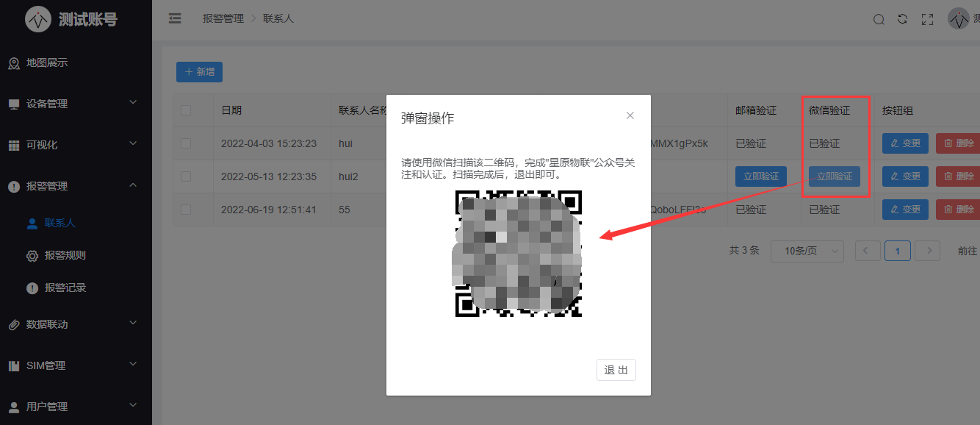Tick the checkbox for the hui row
980x425 pixels.
[x=186, y=143]
